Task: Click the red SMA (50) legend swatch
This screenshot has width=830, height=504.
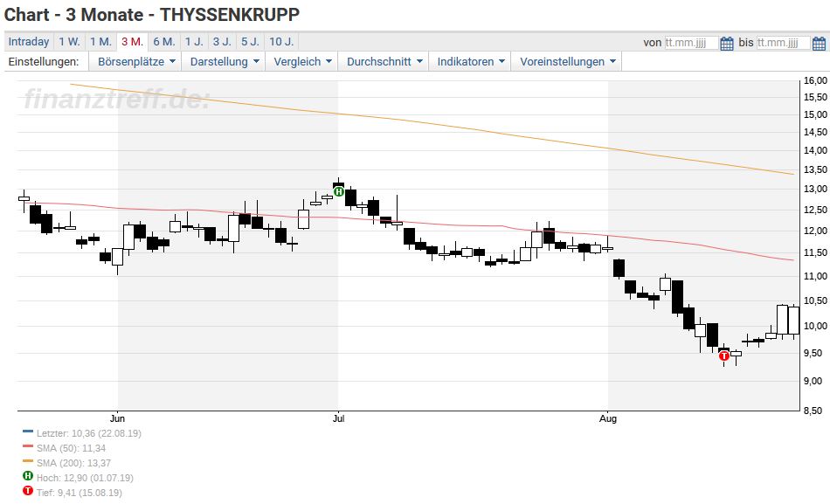Action: 28,446
